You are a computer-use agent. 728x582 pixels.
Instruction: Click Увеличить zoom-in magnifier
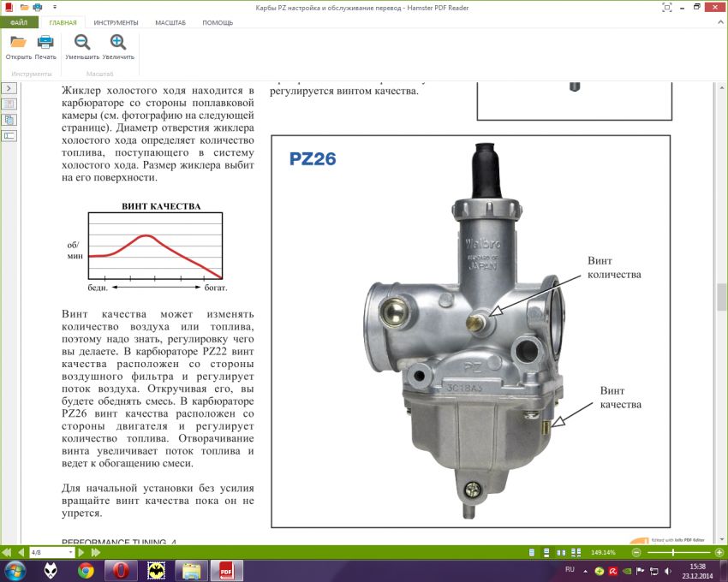click(118, 47)
